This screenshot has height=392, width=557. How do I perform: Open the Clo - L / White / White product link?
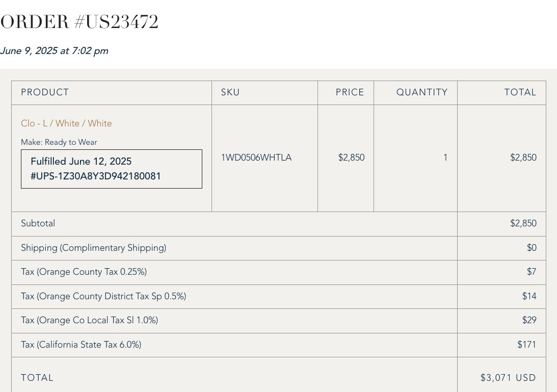click(66, 123)
